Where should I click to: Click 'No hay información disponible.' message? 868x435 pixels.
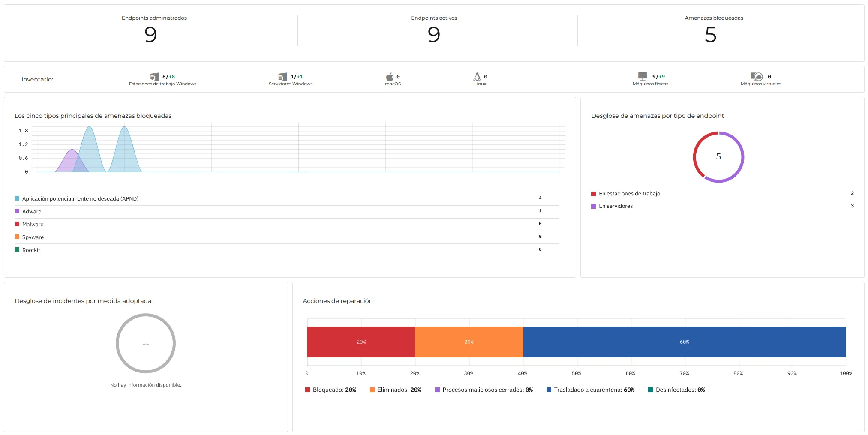(146, 385)
